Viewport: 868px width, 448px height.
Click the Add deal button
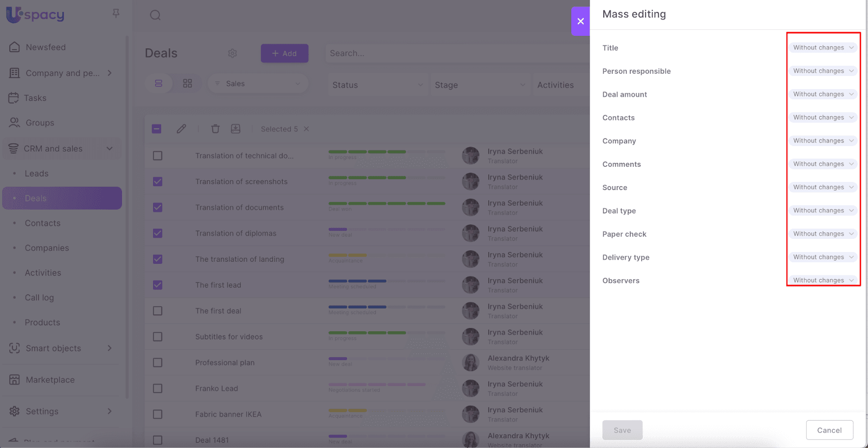pyautogui.click(x=284, y=53)
